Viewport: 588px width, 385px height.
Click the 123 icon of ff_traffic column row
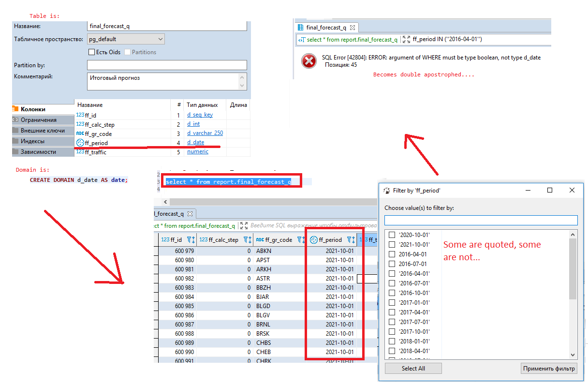[x=80, y=152]
